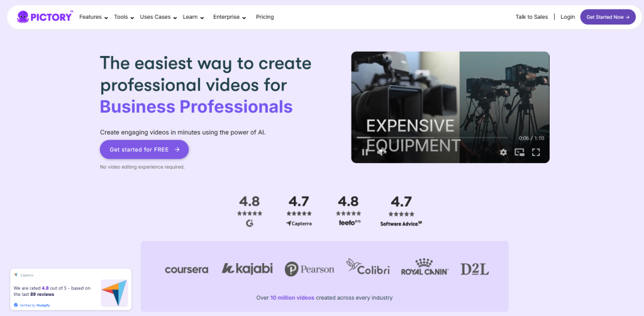Click the 'Business Professionals' heading text
This screenshot has width=644, height=316.
[x=196, y=107]
